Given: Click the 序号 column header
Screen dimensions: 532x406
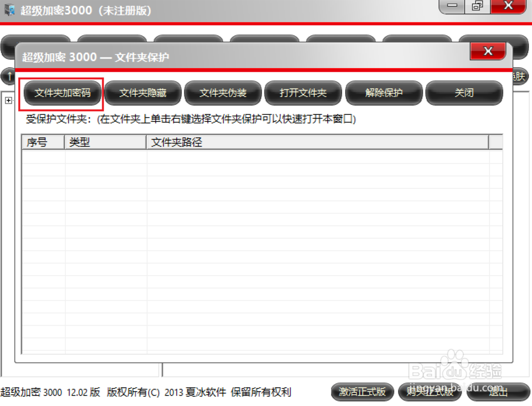Looking at the screenshot, I should pyautogui.click(x=43, y=142).
